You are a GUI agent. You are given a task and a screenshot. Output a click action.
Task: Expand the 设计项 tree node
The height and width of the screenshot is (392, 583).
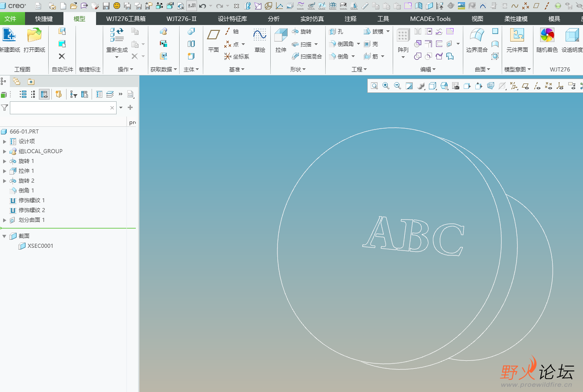pyautogui.click(x=4, y=142)
